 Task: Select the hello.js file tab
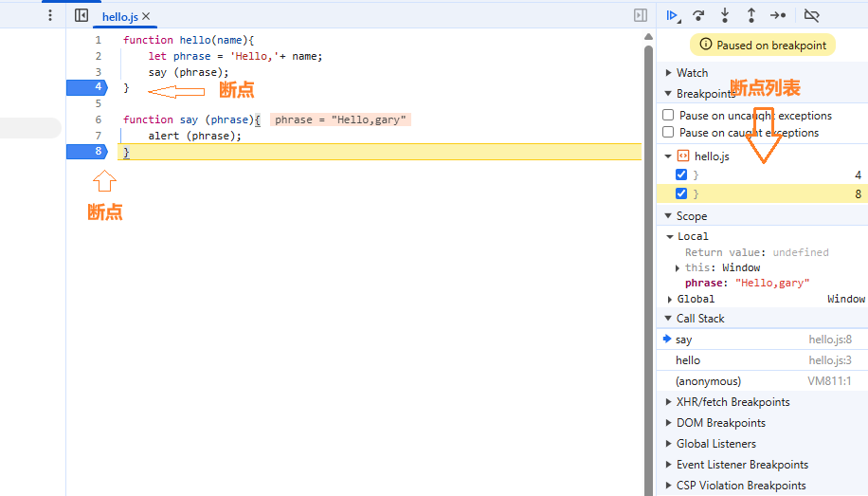120,17
